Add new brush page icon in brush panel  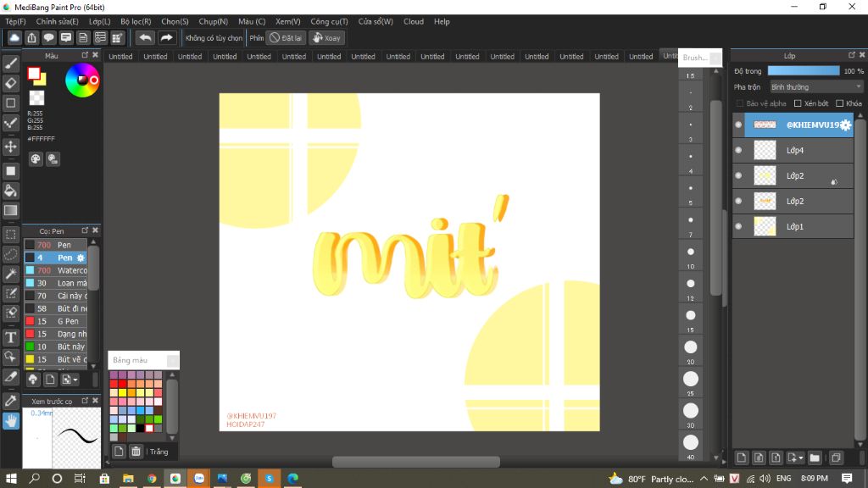tap(50, 380)
